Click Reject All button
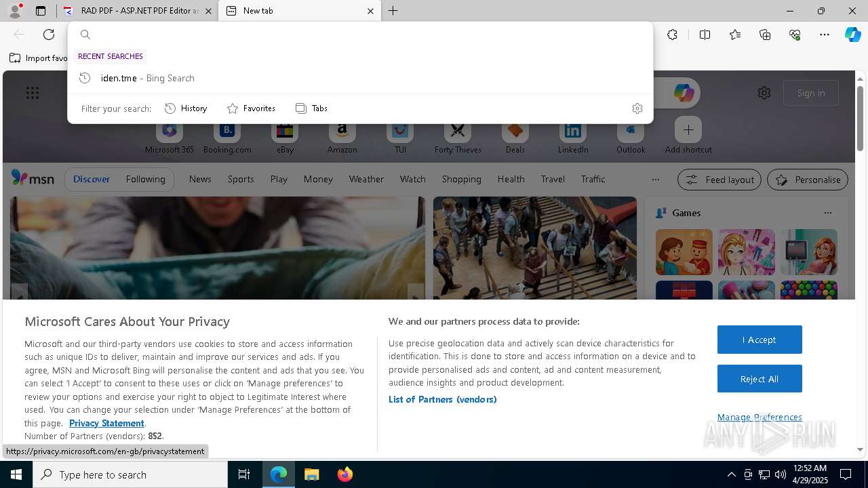The height and width of the screenshot is (488, 868). pos(759,379)
